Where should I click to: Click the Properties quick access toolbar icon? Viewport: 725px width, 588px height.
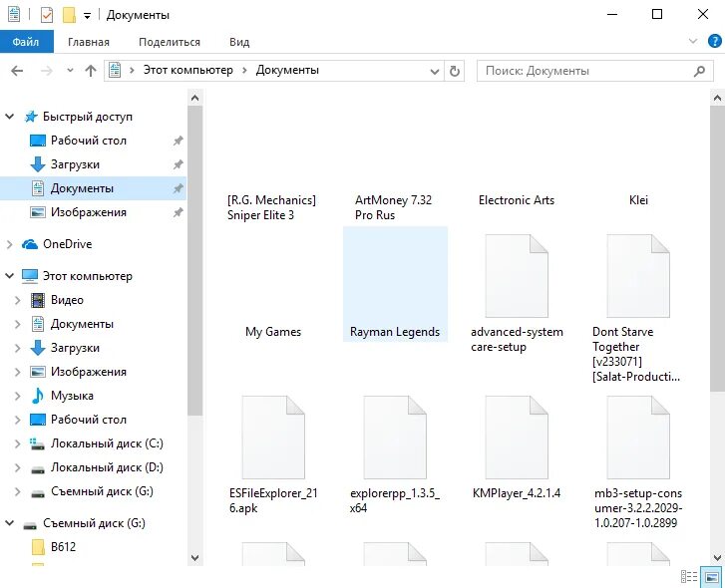click(x=47, y=15)
